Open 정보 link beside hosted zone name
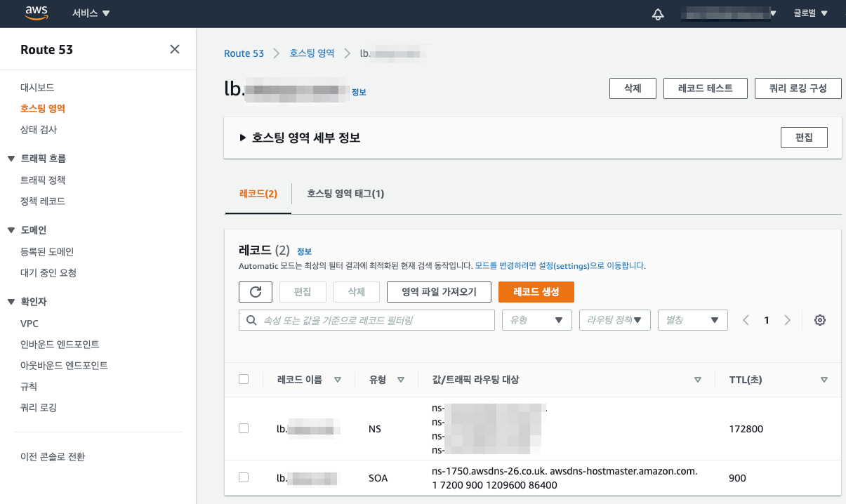This screenshot has width=846, height=504. point(359,92)
